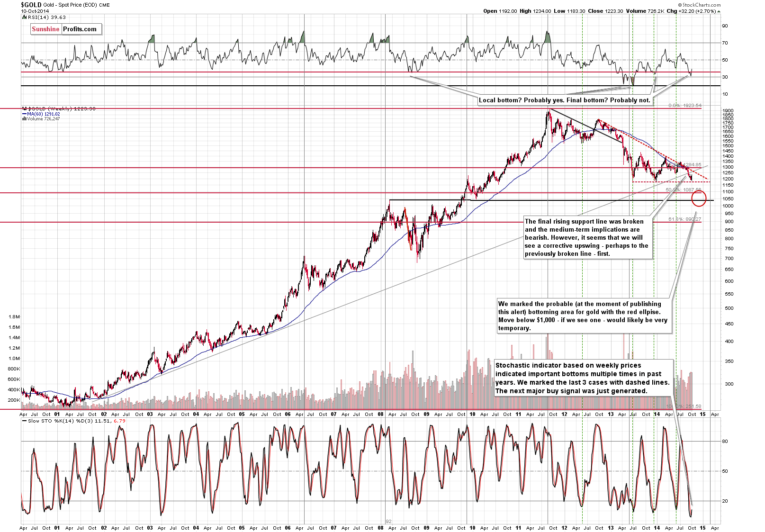Click the CME exchange label in title
Screen dimensions: 765x532
click(104, 5)
